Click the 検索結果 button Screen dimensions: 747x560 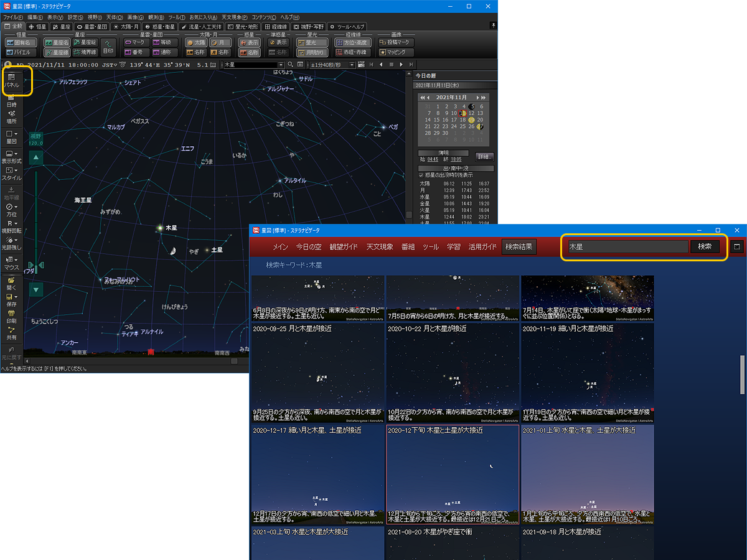pos(519,247)
